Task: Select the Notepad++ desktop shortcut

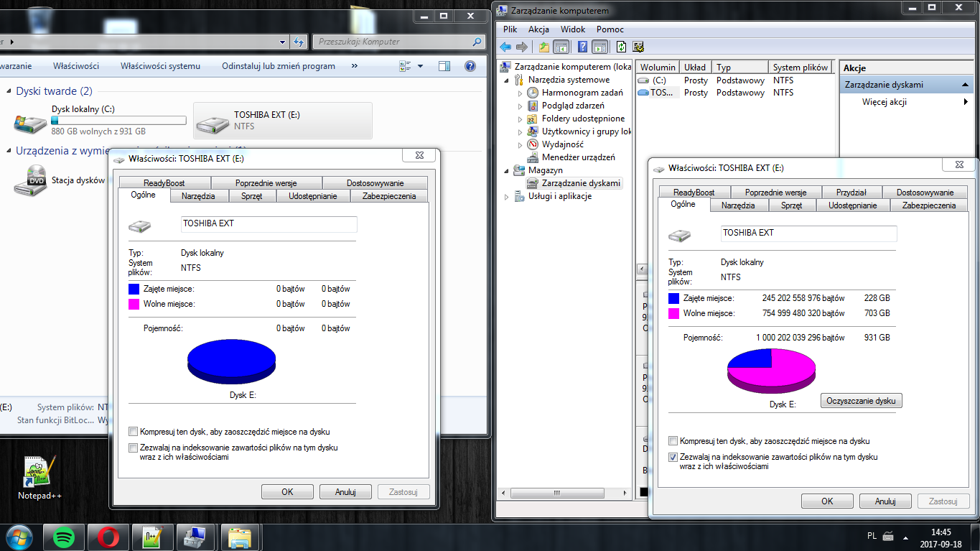Action: [x=40, y=478]
